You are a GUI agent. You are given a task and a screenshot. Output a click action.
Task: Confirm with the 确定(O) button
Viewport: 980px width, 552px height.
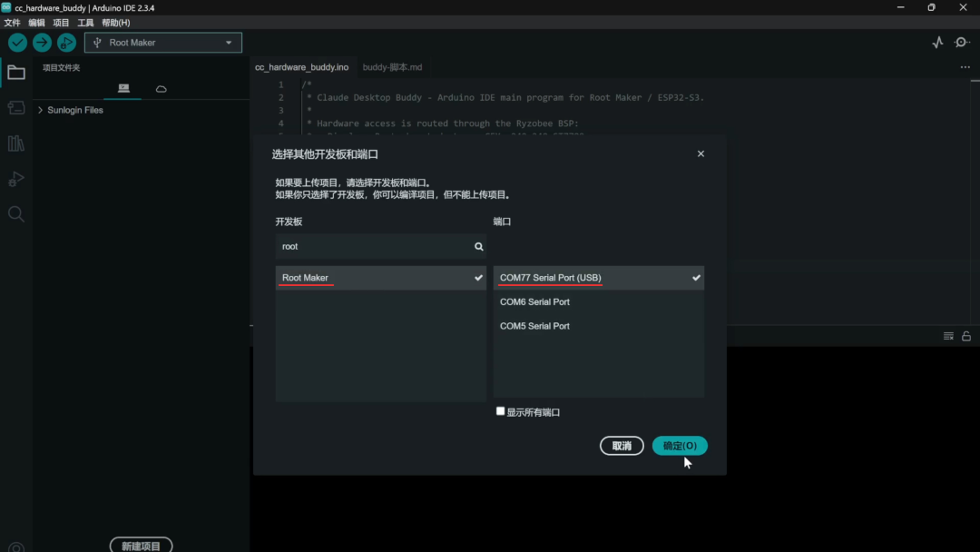[x=680, y=446]
